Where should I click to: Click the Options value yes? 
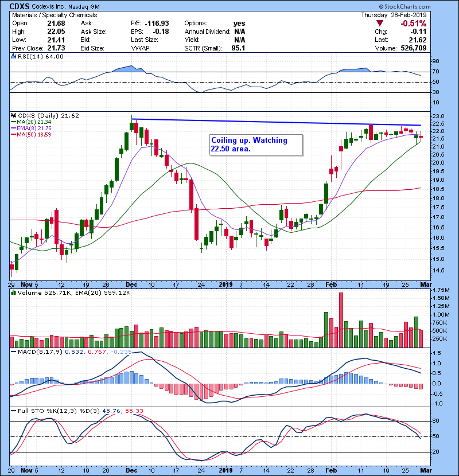pos(239,24)
